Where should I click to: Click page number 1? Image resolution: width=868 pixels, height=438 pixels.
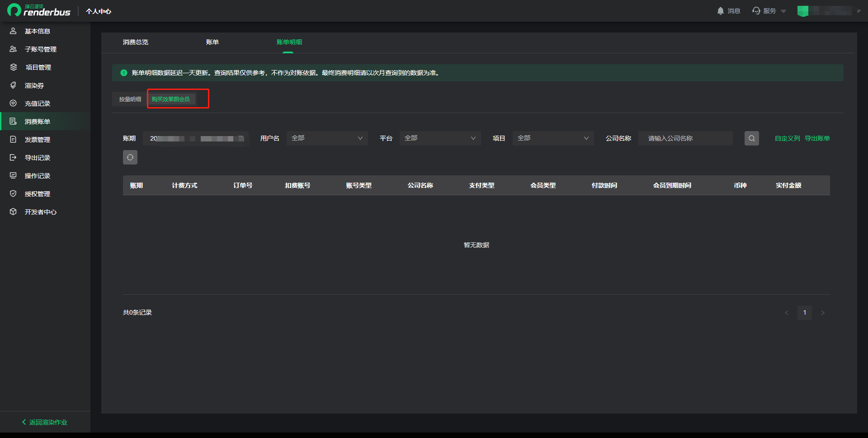pyautogui.click(x=805, y=313)
